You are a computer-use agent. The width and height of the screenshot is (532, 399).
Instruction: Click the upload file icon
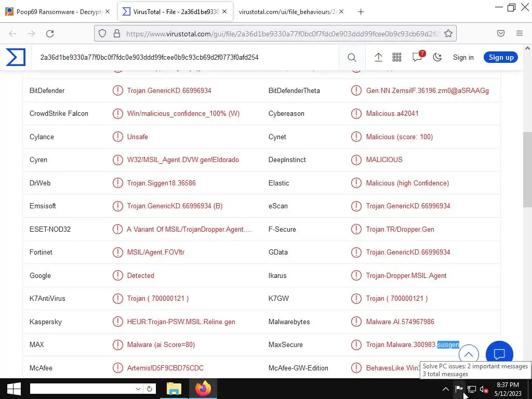click(x=378, y=57)
